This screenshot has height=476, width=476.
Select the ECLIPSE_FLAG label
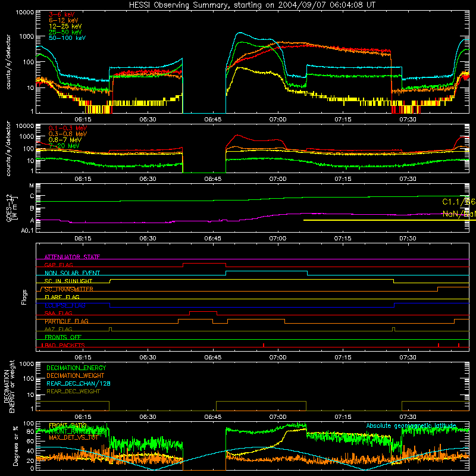(65, 305)
